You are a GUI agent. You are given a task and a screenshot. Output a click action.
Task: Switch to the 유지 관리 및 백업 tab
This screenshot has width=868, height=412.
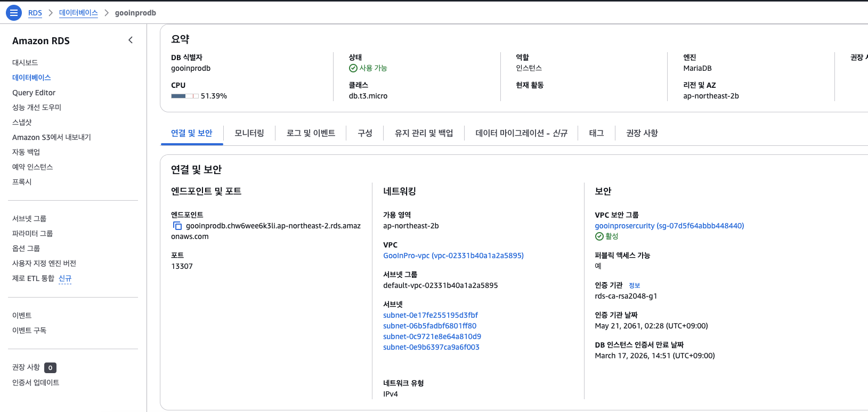click(424, 133)
